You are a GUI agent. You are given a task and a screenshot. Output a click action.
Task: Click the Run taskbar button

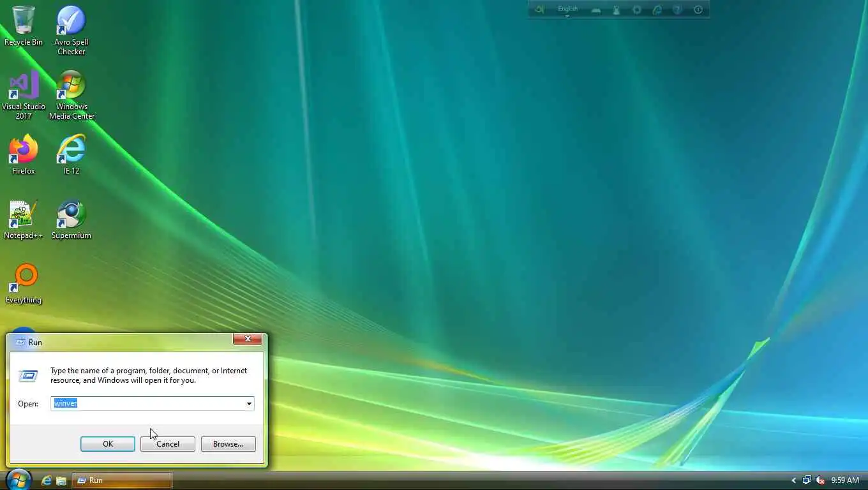[121, 480]
